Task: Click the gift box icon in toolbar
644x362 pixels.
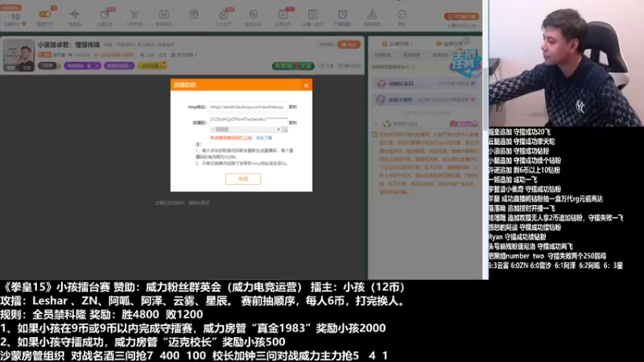Action: tap(193, 14)
